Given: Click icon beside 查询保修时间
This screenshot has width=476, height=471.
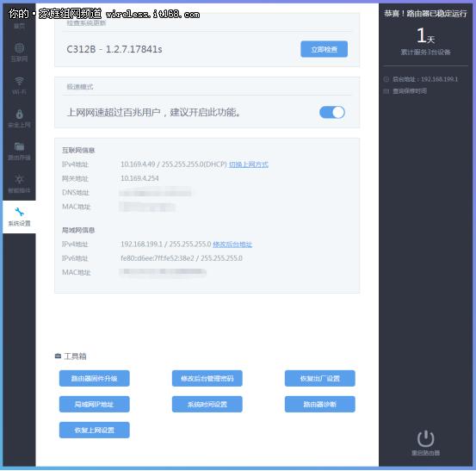Looking at the screenshot, I should point(386,91).
